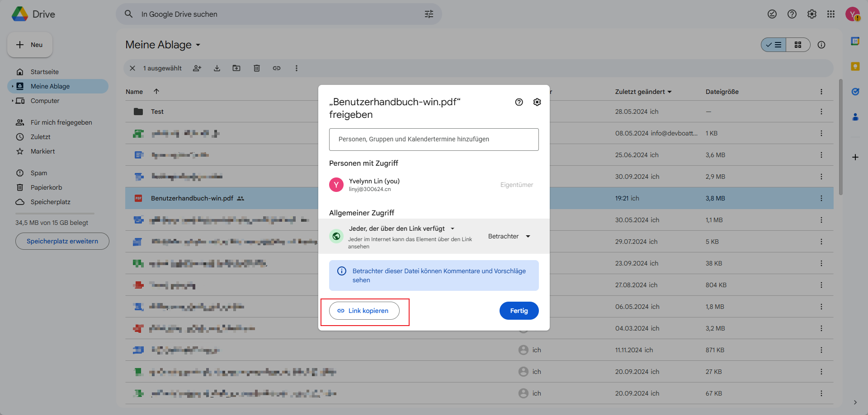Open the Help menu icon in header
This screenshot has height=415, width=868.
[792, 14]
